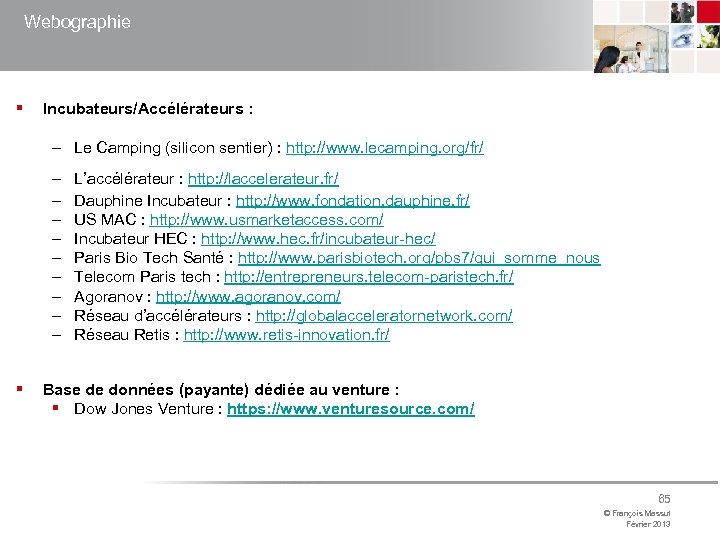The height and width of the screenshot is (540, 720).
Task: Select the small eye photo in the header
Action: 682,37
